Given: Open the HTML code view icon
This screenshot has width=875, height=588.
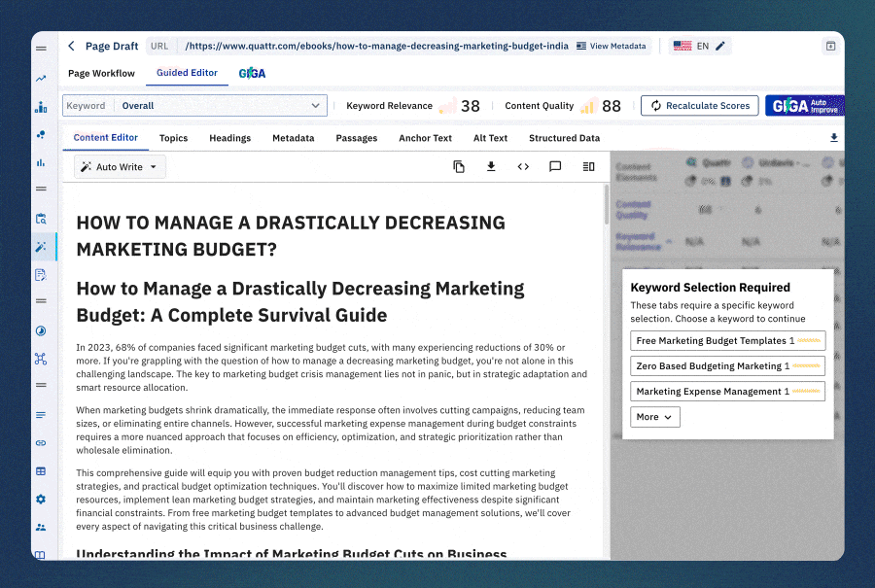Looking at the screenshot, I should click(523, 166).
